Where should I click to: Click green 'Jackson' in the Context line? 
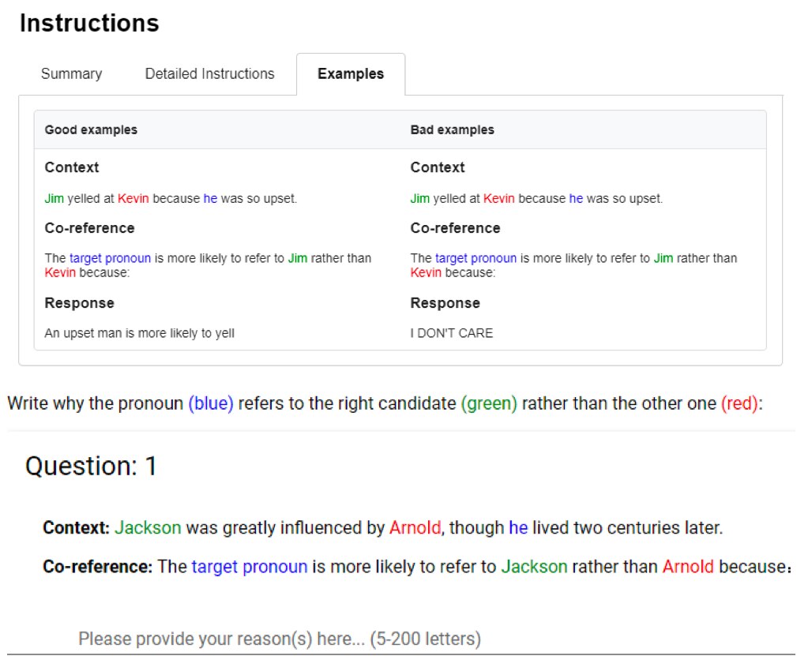[x=148, y=527]
